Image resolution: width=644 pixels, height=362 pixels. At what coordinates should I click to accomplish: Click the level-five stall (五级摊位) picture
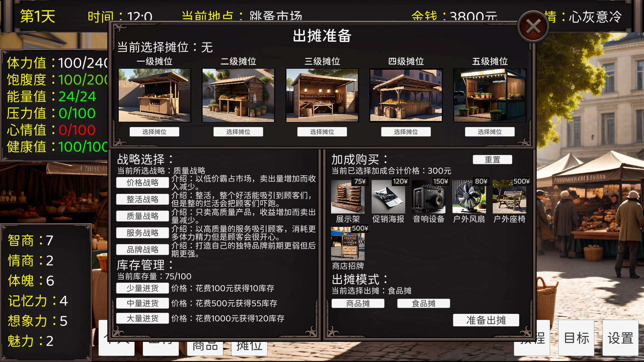tap(489, 95)
